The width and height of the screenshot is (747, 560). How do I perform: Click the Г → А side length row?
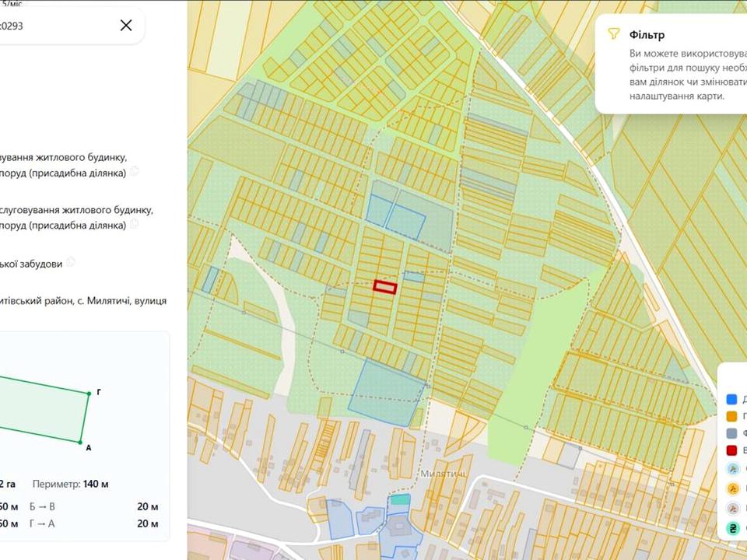94,523
